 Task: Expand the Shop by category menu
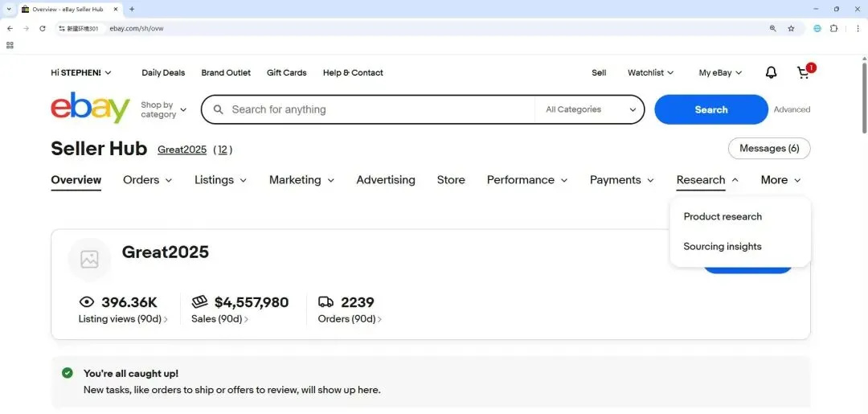click(x=163, y=109)
